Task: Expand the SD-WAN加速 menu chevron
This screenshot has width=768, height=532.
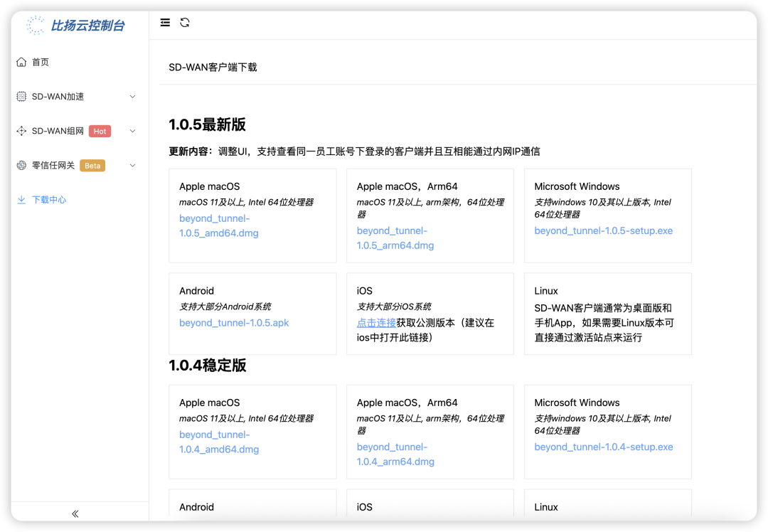Action: (132, 96)
